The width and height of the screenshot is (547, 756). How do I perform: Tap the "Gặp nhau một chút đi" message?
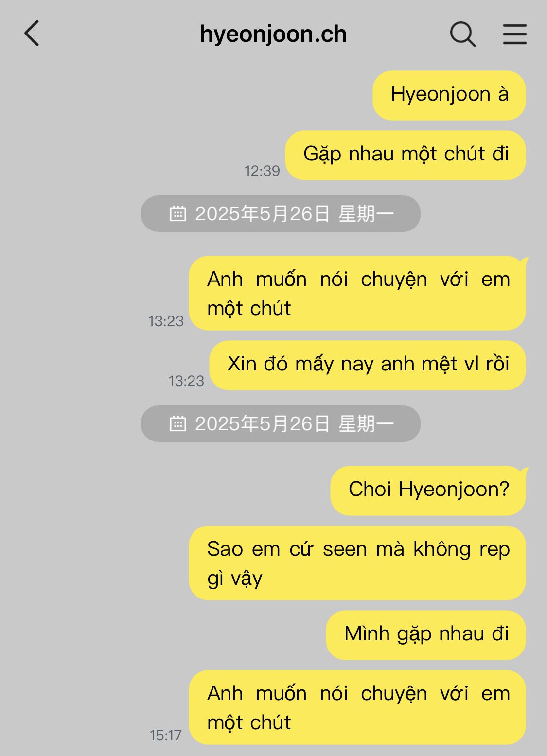point(406,155)
